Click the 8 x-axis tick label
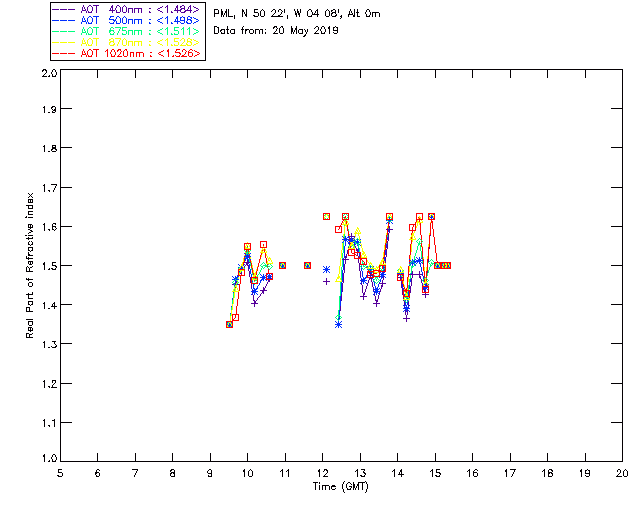The width and height of the screenshot is (640, 512). pos(173,473)
